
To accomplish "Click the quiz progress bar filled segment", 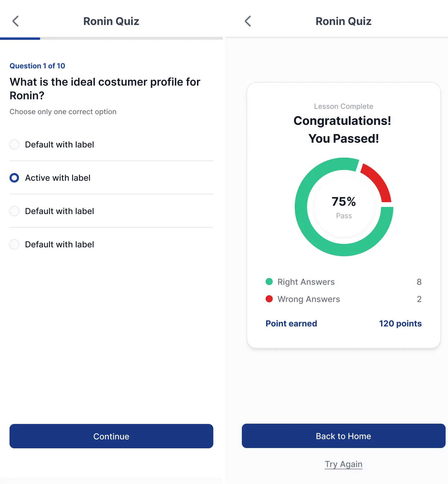I will point(20,38).
